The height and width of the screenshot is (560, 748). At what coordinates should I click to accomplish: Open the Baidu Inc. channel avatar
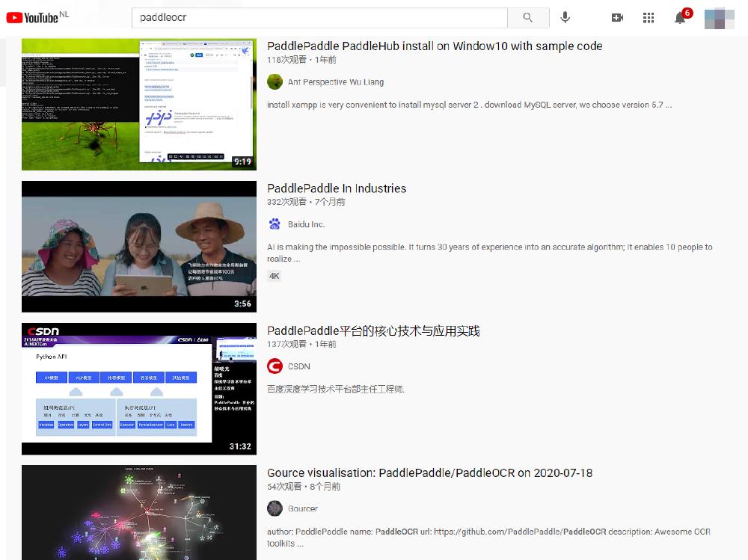click(x=275, y=224)
